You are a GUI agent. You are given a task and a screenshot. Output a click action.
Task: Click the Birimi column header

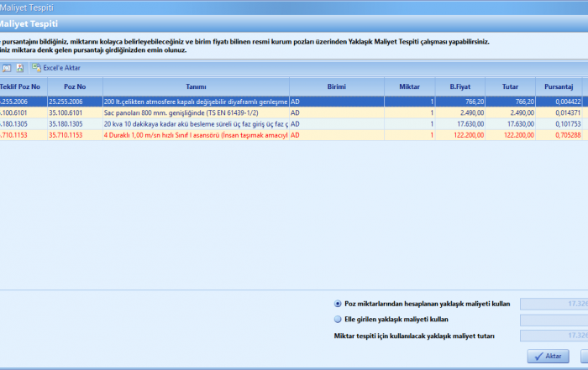pyautogui.click(x=337, y=86)
